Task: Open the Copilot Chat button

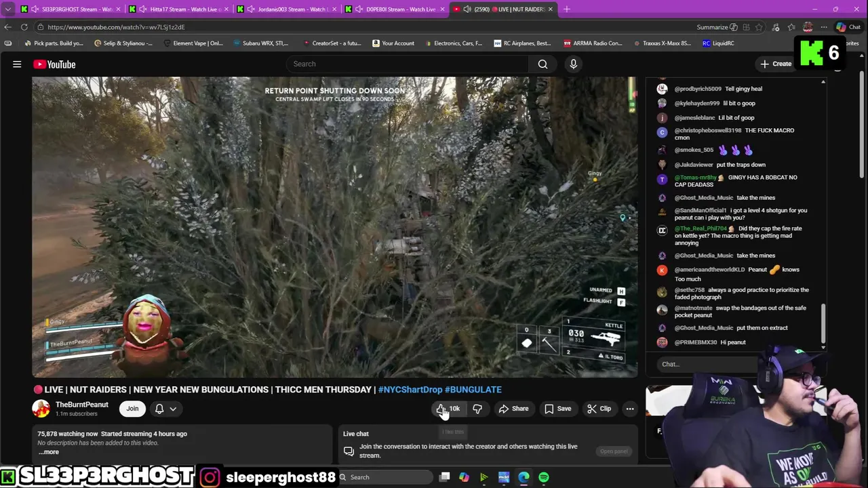Action: pos(848,27)
